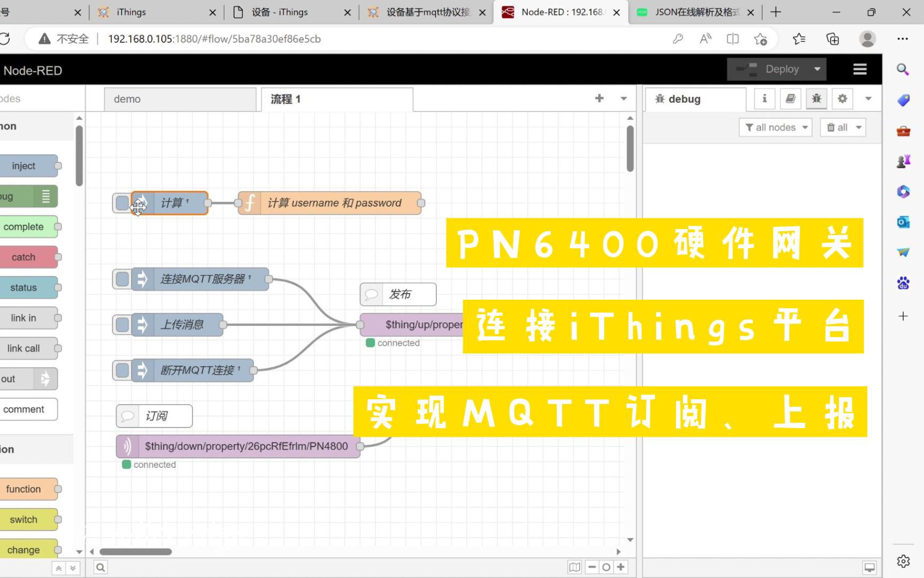Pick the function palette node
Screen dimensions: 924x578
coord(28,489)
